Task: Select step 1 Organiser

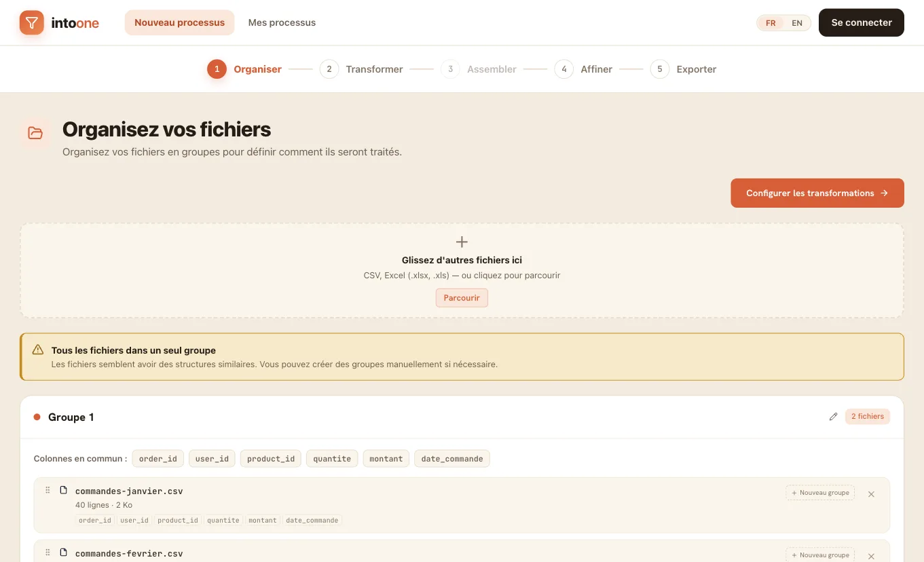Action: pos(244,69)
